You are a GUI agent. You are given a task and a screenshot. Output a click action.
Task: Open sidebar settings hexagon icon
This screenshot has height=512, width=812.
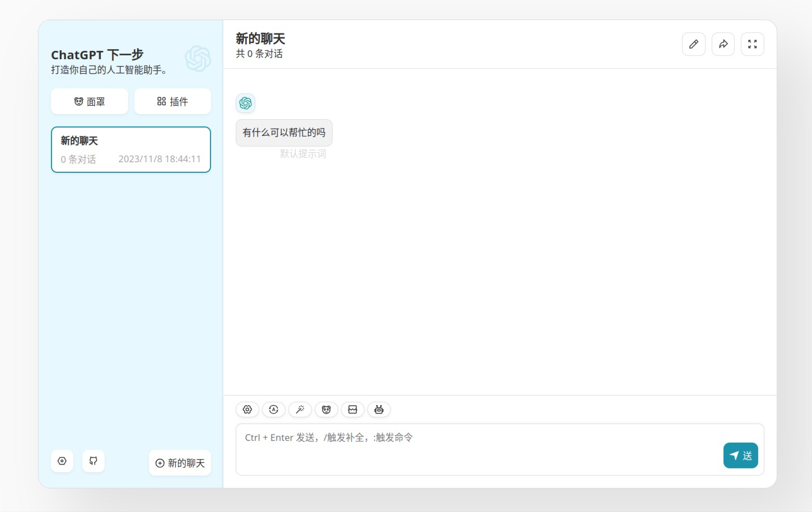(x=62, y=461)
